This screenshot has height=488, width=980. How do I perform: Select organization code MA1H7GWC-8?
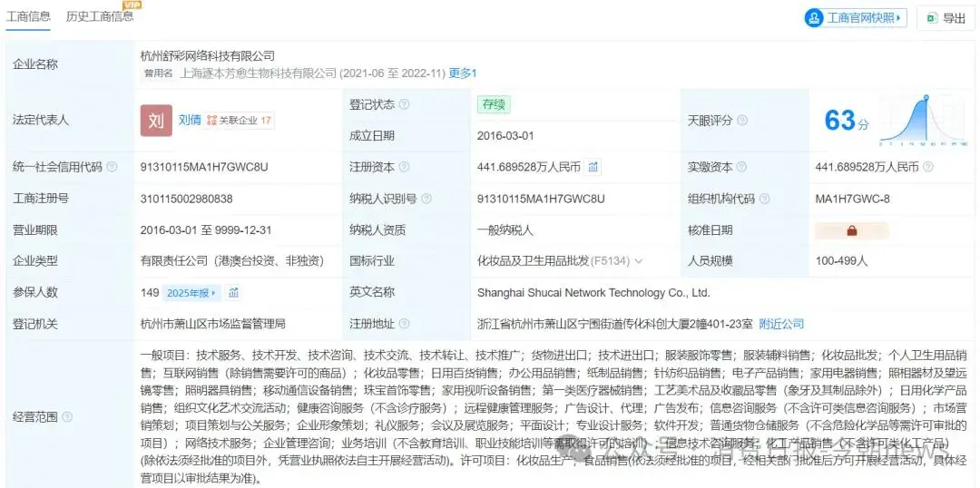click(x=852, y=199)
